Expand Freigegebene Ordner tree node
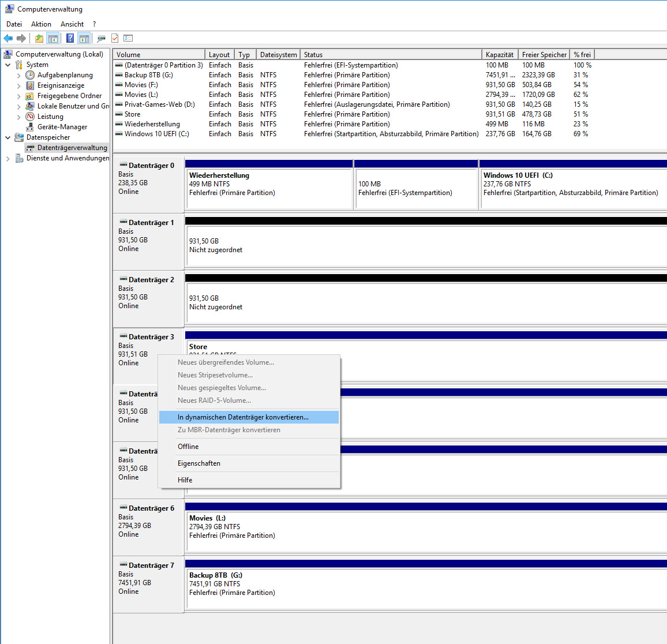This screenshot has height=644, width=667. pyautogui.click(x=18, y=96)
